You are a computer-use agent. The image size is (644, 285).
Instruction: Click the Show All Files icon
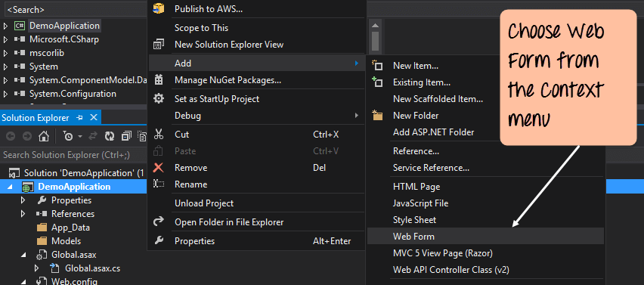[142, 136]
